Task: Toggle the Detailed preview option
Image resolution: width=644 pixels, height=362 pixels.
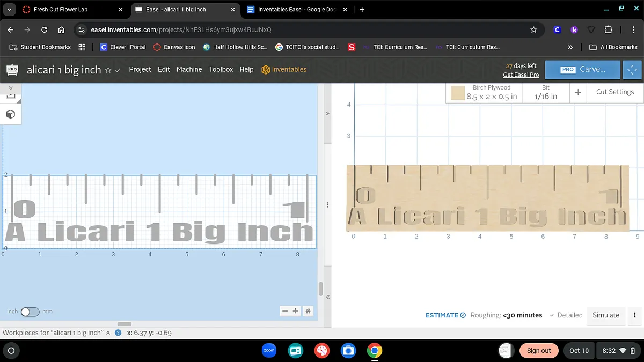Action: 566,315
